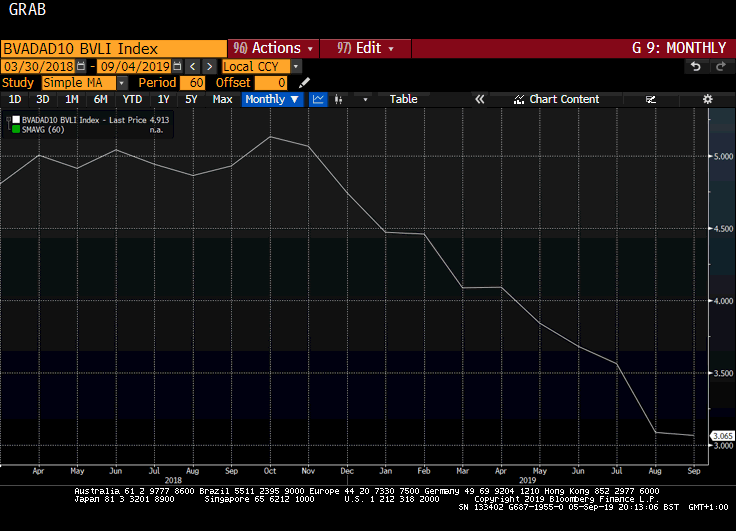
Task: Show the Table view
Action: point(403,99)
